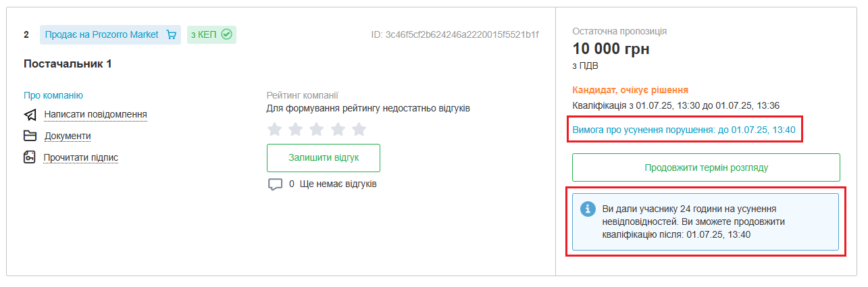The image size is (868, 287).
Task: Give a five-star rating using the last star
Action: coord(359,129)
